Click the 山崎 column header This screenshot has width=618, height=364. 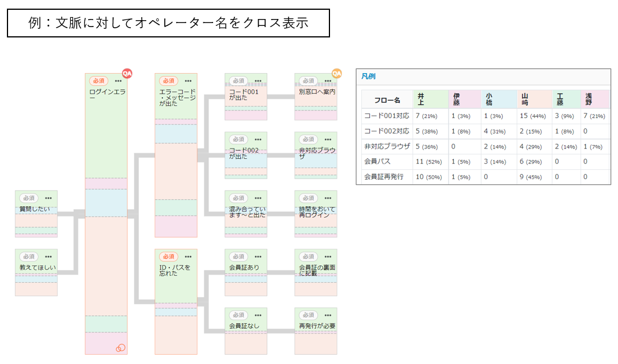534,99
